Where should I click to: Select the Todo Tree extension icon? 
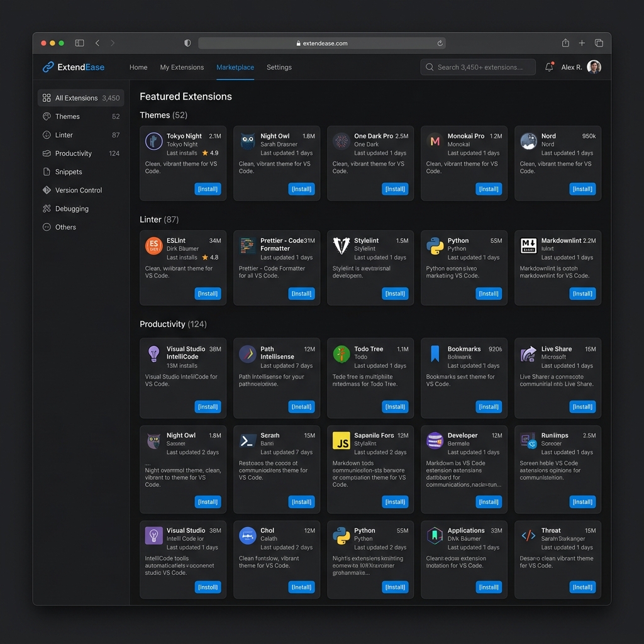click(341, 354)
